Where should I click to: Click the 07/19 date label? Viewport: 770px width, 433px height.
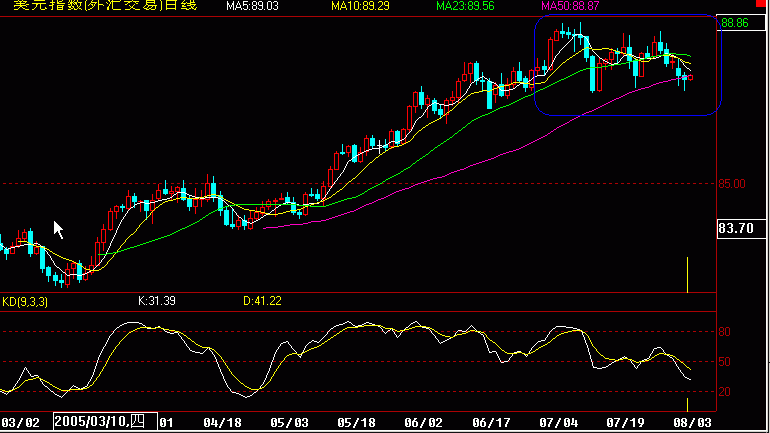625,423
